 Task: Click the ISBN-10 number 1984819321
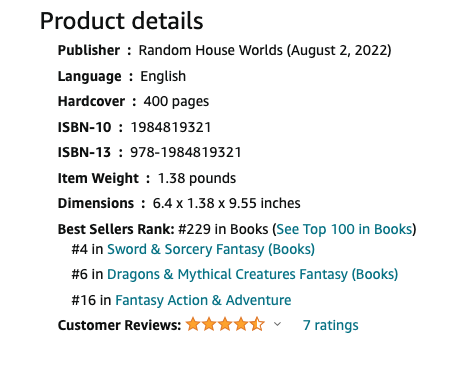point(171,127)
